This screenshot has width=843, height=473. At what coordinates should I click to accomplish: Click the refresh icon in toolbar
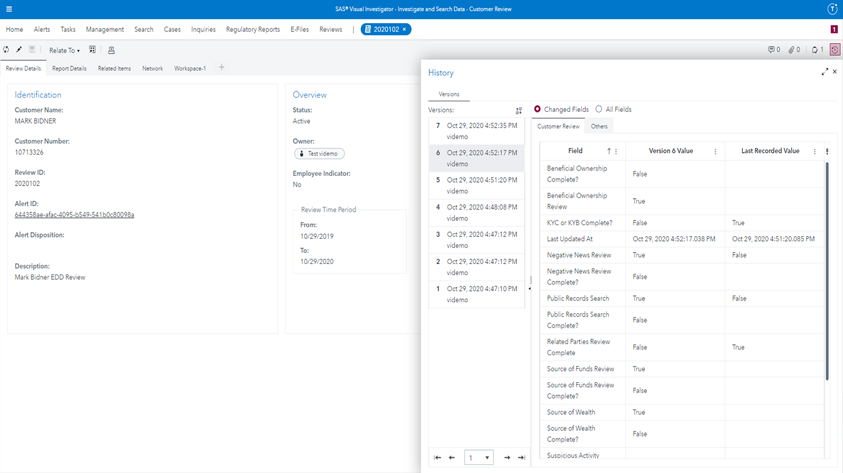coord(6,49)
